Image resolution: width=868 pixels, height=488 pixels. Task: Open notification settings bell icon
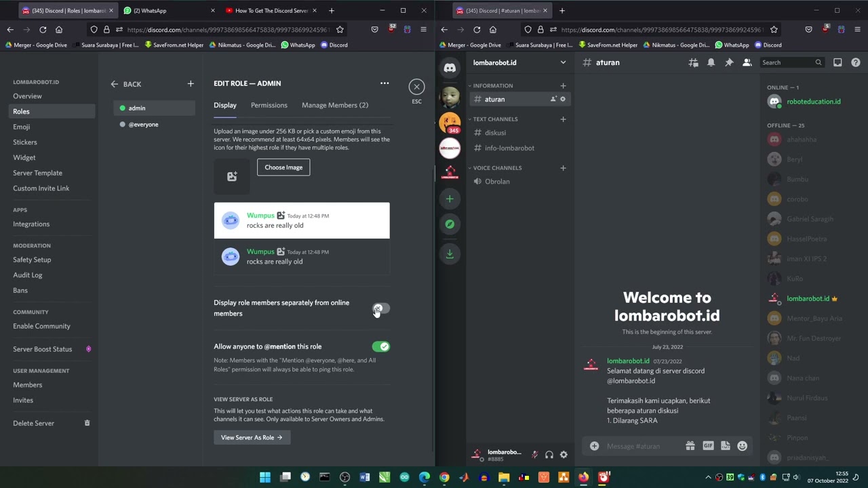click(711, 62)
